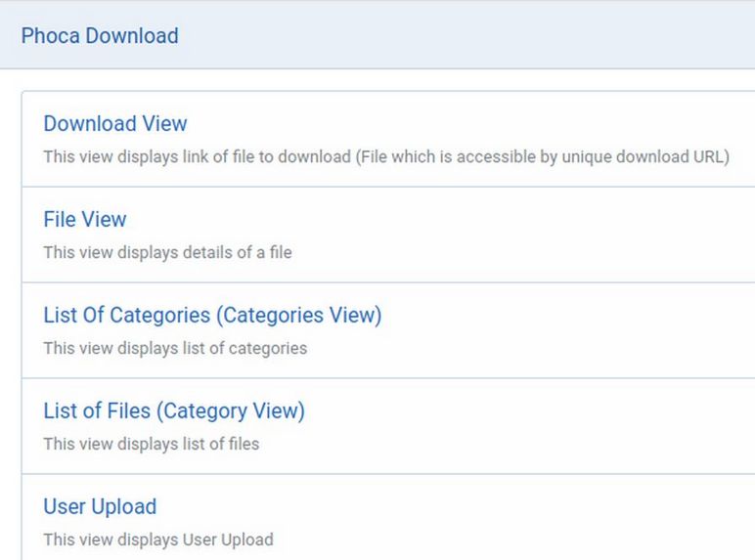Click 'This view displays details of a file'

pyautogui.click(x=167, y=252)
